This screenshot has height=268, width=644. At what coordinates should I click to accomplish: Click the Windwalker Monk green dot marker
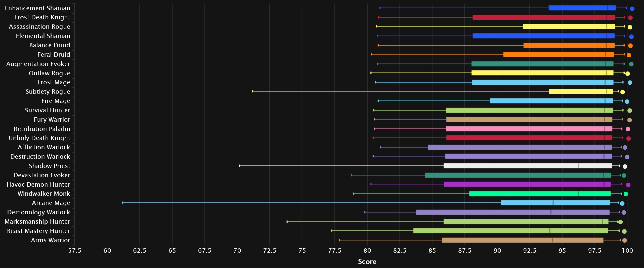(x=626, y=194)
